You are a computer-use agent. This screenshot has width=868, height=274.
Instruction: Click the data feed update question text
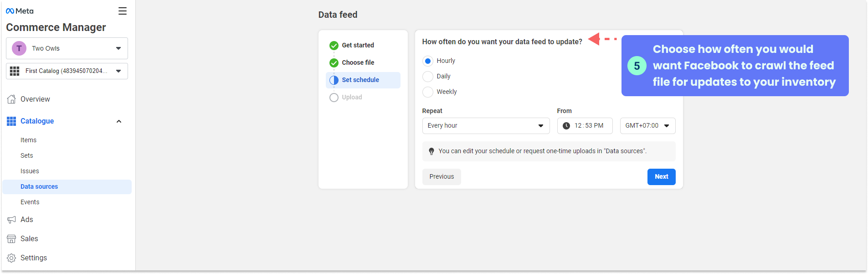click(x=502, y=42)
